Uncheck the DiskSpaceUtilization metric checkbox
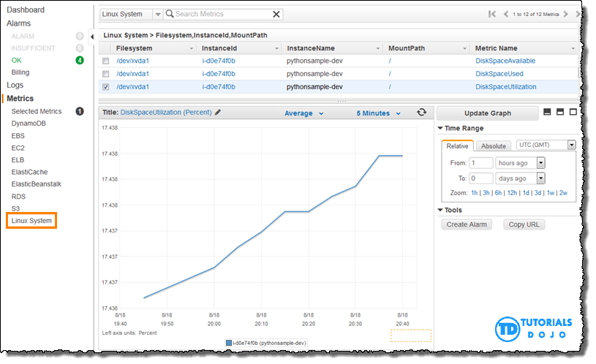Screen dimensions: 596x364 (106, 87)
